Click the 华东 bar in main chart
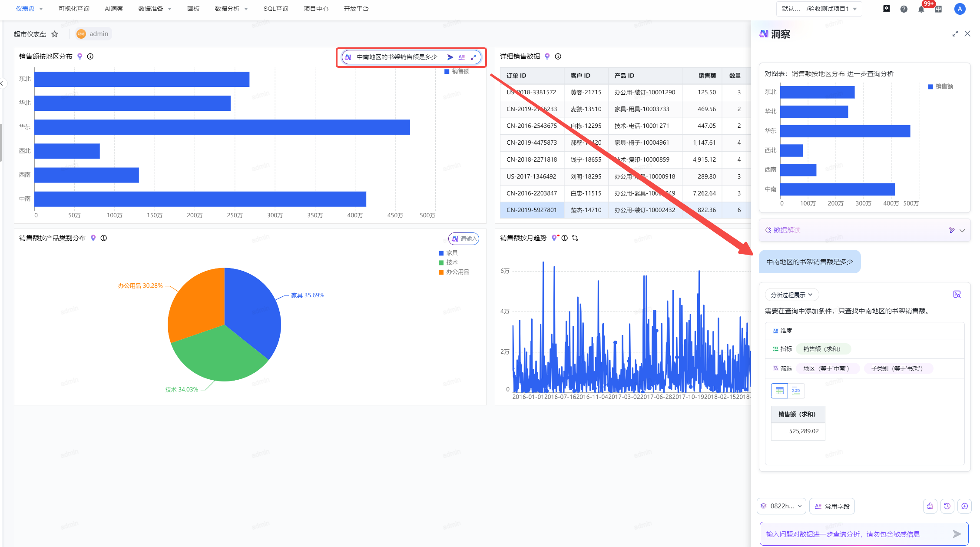Screen dimensions: 980x547 tap(222, 127)
